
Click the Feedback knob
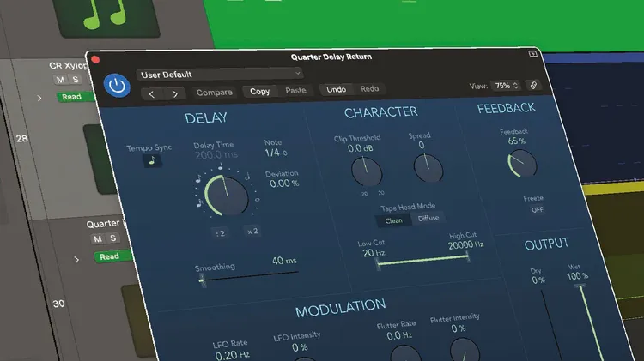click(x=522, y=163)
